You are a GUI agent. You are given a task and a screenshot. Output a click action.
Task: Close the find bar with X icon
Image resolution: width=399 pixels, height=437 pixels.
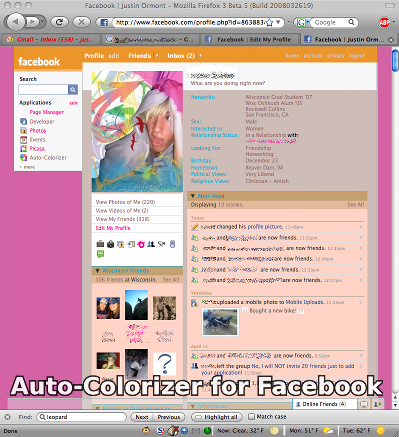coord(8,417)
